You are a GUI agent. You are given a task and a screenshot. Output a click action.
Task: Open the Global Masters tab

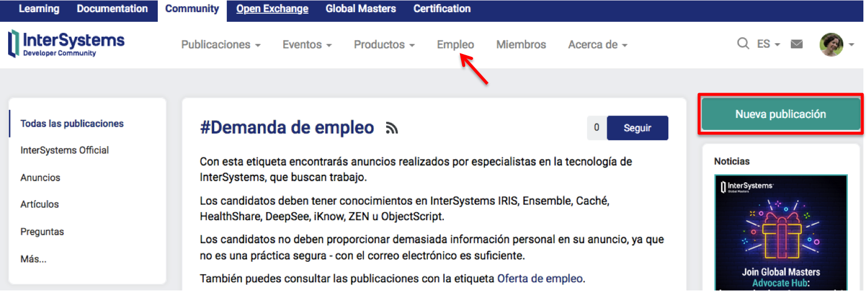(x=360, y=9)
